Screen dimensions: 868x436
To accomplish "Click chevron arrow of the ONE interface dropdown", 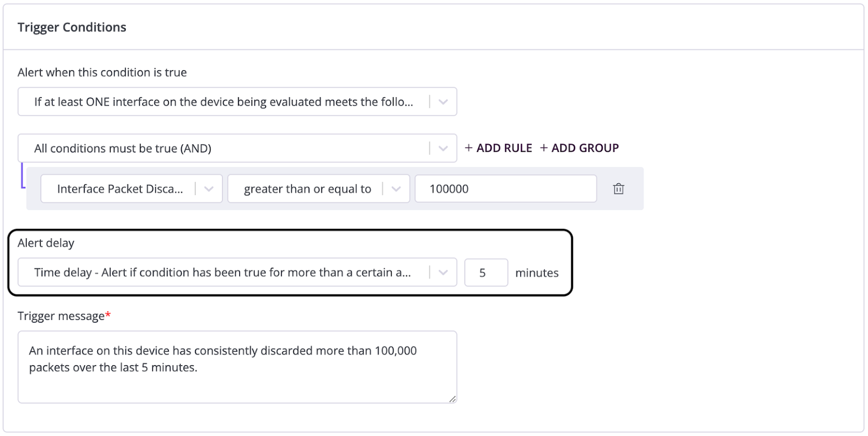I will coord(443,102).
